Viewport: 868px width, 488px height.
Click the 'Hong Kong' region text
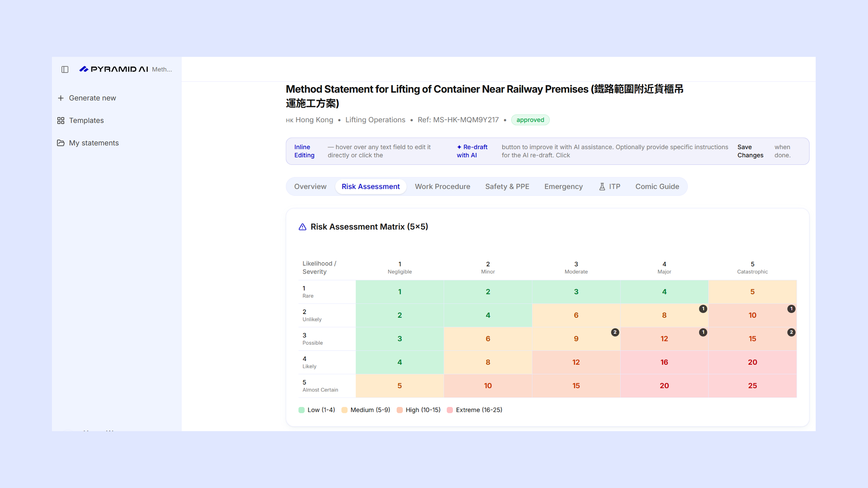(x=314, y=120)
